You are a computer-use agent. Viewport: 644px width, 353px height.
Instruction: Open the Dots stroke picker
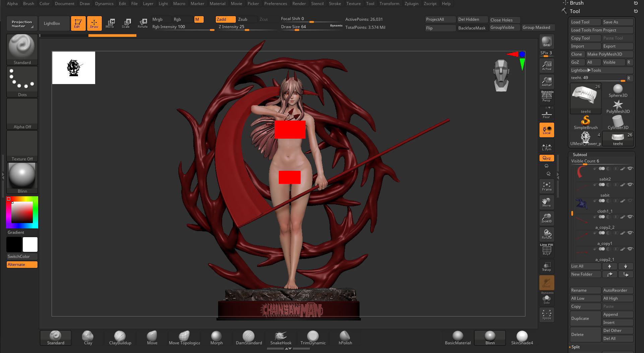coord(22,82)
